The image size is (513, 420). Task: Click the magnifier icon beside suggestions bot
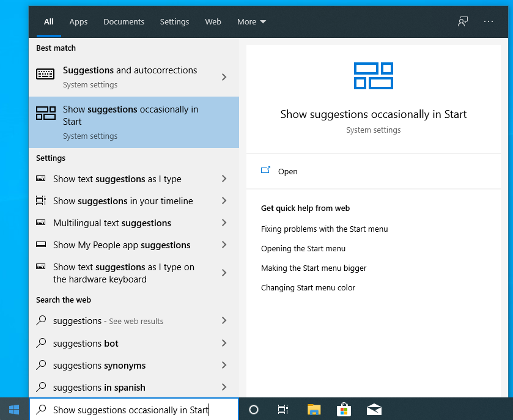pyautogui.click(x=42, y=343)
